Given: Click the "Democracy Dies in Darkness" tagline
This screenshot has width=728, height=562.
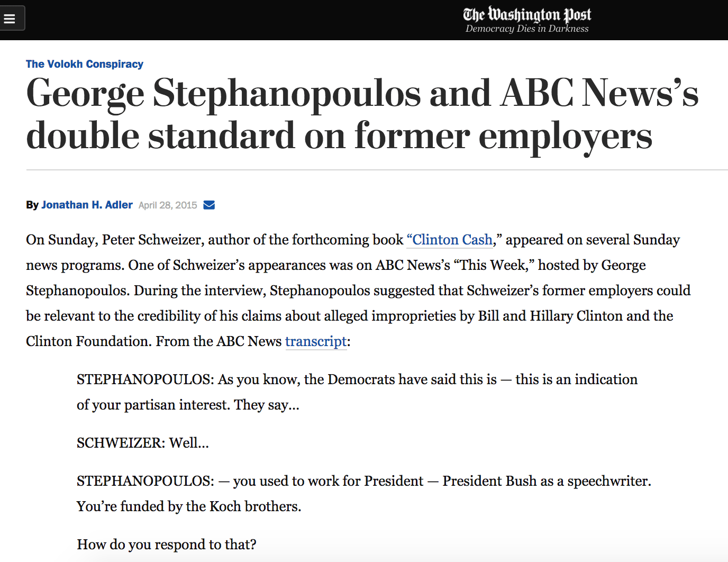Looking at the screenshot, I should pyautogui.click(x=527, y=29).
